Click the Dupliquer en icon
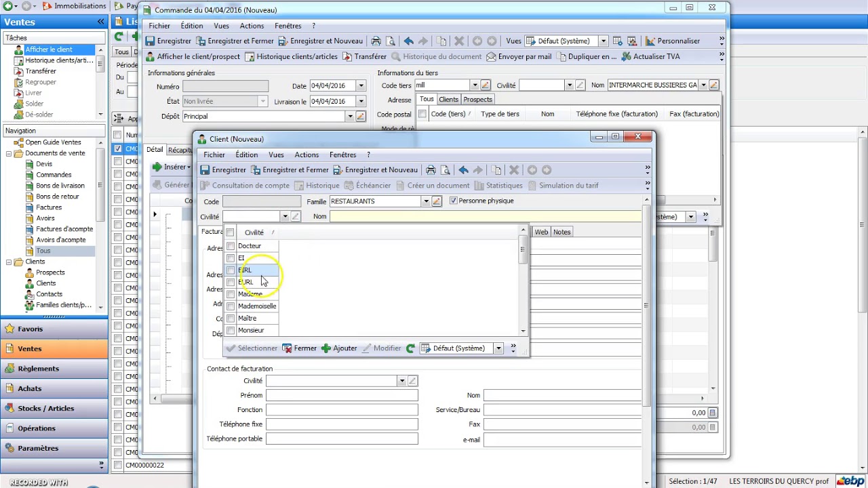This screenshot has width=868, height=488. click(561, 57)
